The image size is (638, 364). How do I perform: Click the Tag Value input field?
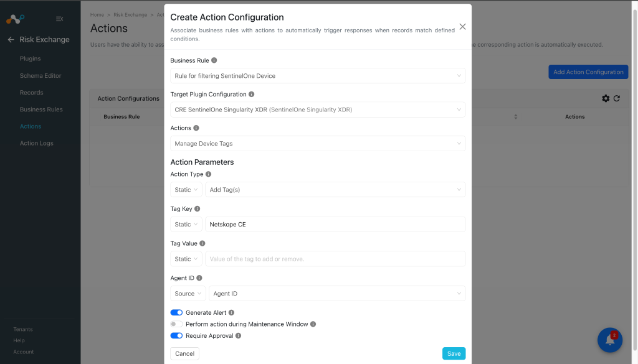coord(335,259)
